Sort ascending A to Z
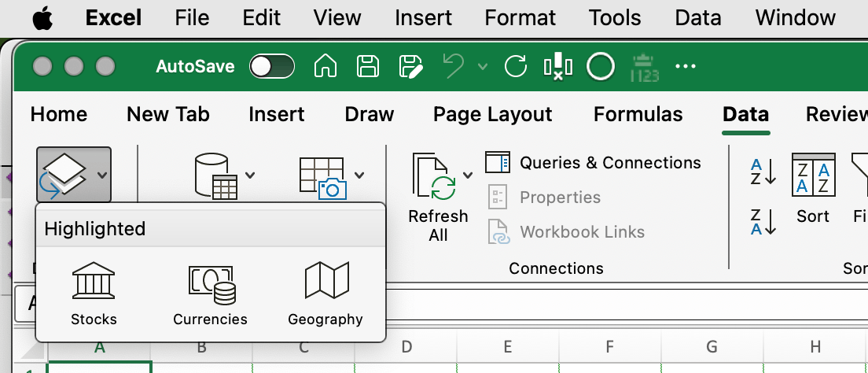This screenshot has height=373, width=868. click(x=763, y=172)
